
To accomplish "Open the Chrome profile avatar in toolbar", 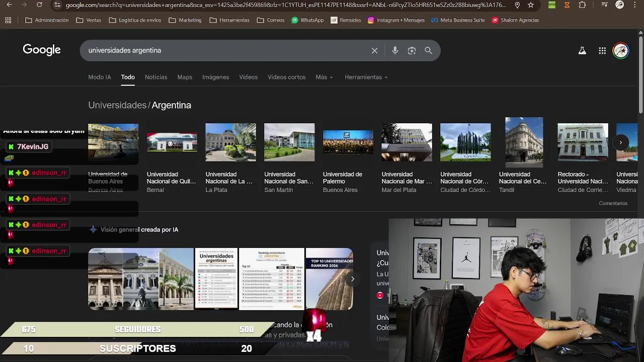I will (x=620, y=5).
